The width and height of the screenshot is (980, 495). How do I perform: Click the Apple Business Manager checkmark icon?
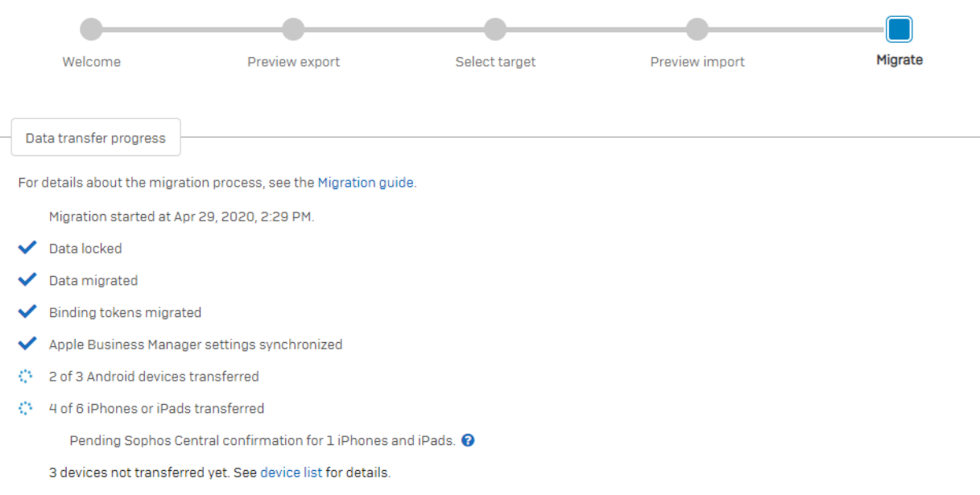click(27, 344)
